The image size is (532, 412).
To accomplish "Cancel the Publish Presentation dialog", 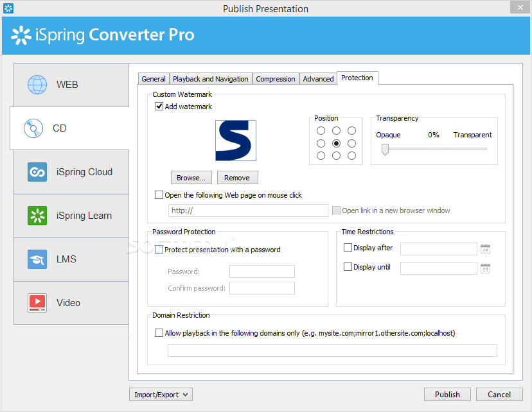I will (x=499, y=395).
